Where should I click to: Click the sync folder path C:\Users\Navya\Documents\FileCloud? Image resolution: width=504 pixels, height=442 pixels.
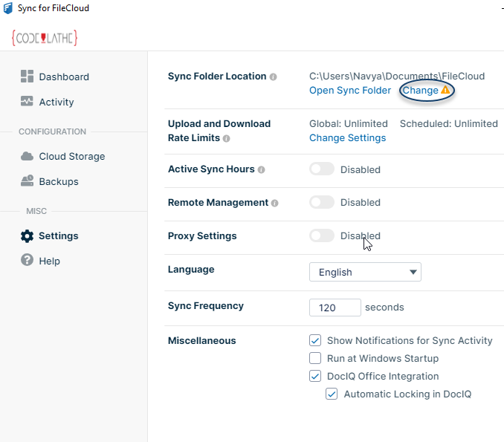tap(397, 76)
